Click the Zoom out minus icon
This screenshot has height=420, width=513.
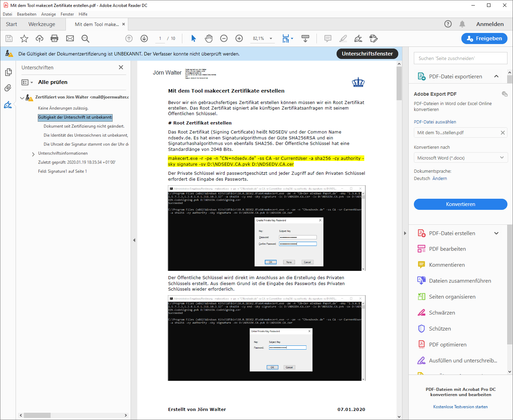[x=224, y=38]
